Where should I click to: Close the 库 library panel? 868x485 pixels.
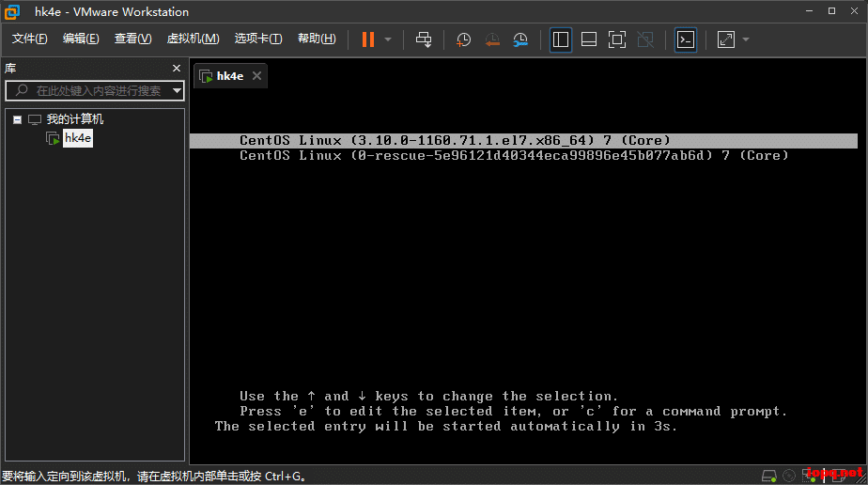click(177, 68)
